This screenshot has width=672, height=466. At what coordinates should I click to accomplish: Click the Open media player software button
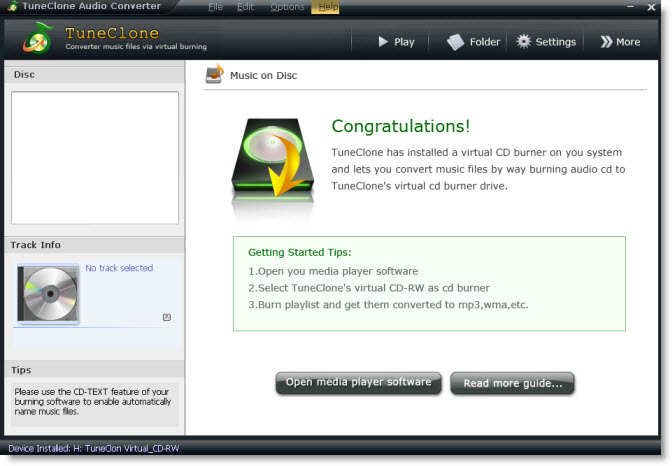358,382
